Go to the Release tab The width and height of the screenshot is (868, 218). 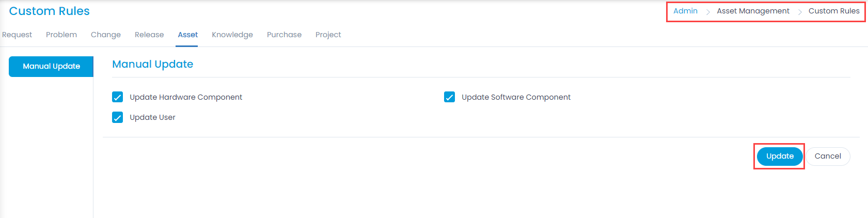149,35
